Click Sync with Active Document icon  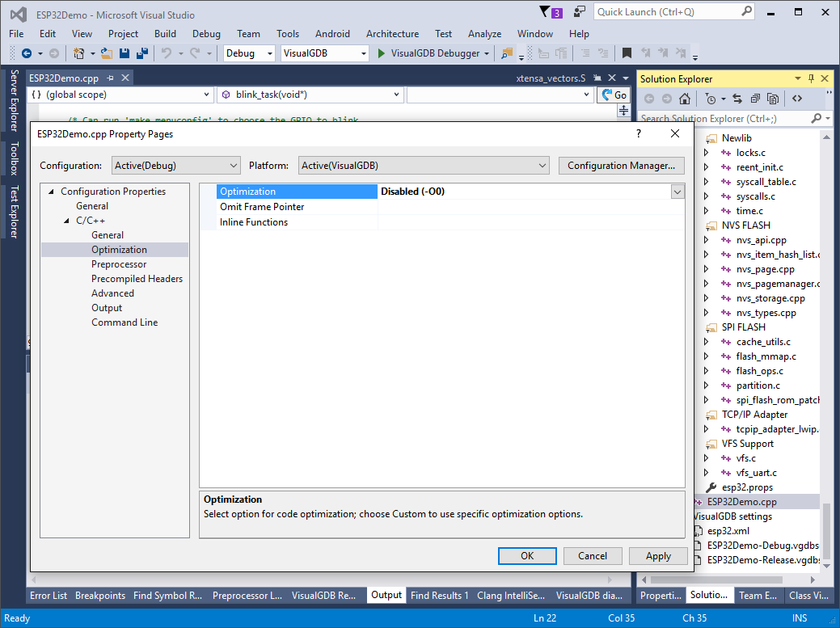tap(737, 99)
